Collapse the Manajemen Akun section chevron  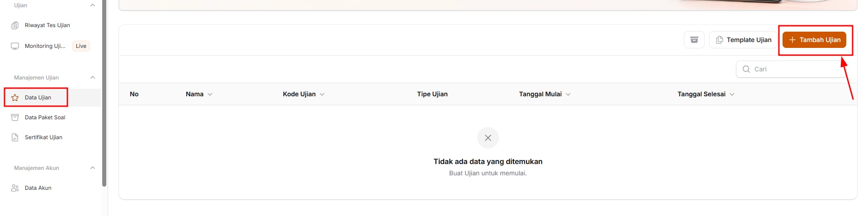click(x=93, y=168)
